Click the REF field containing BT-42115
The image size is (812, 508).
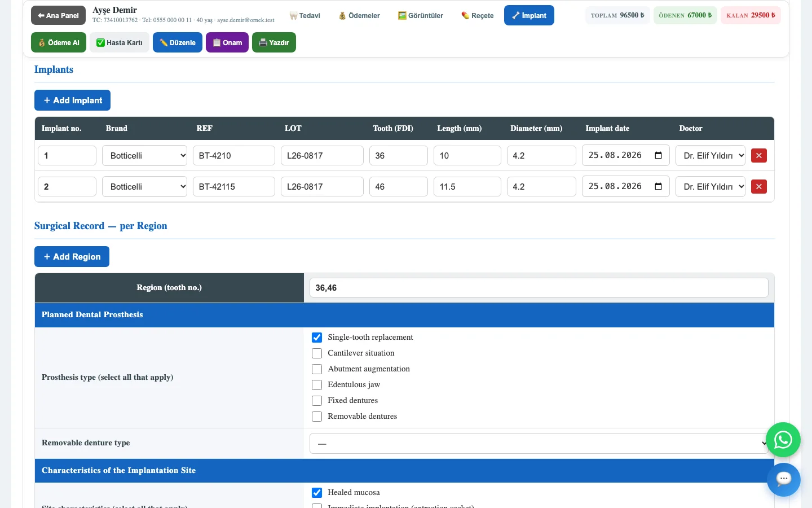point(234,187)
